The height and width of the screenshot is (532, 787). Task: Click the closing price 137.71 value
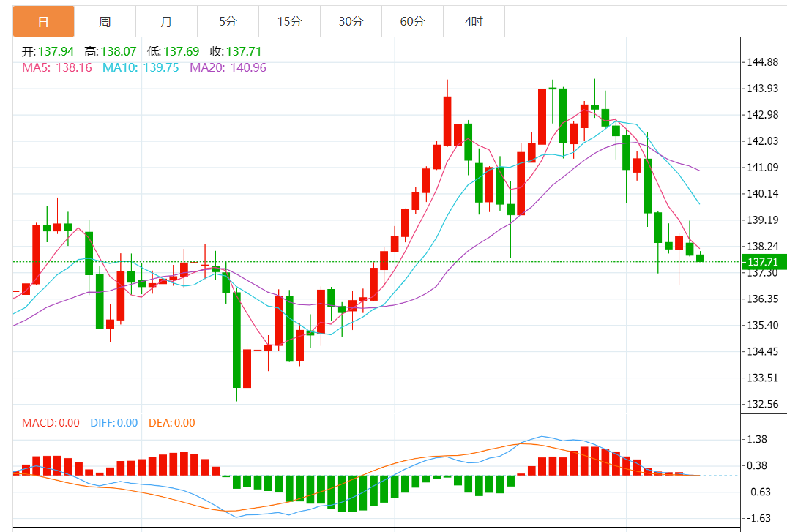244,51
